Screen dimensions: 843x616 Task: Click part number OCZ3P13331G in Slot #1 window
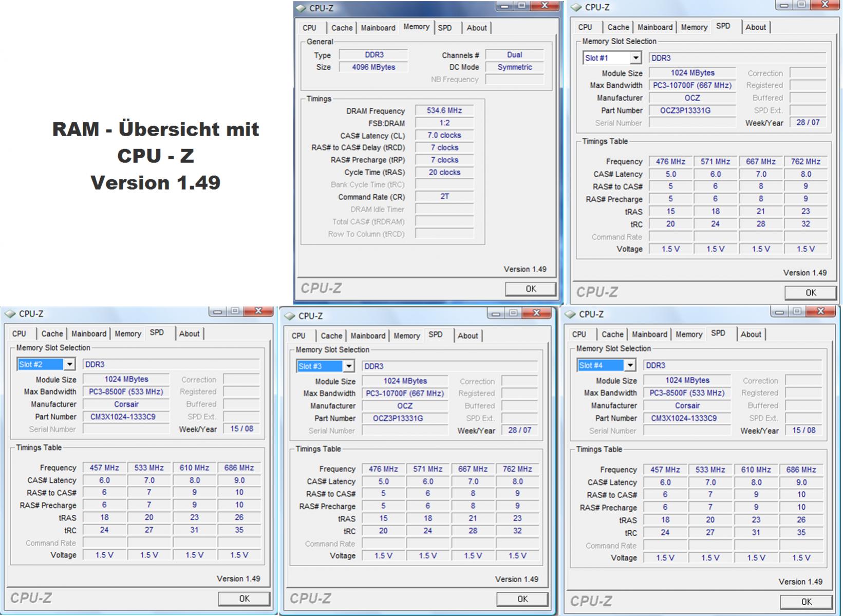tap(692, 110)
